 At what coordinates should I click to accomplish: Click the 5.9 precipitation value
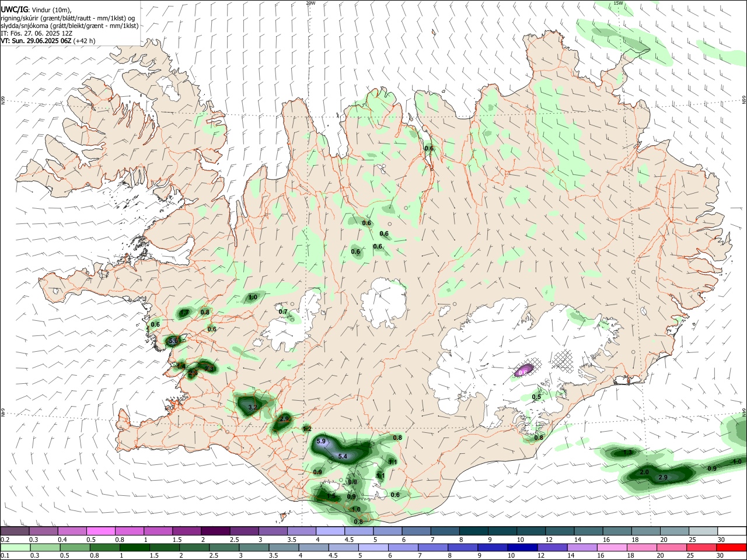321,442
